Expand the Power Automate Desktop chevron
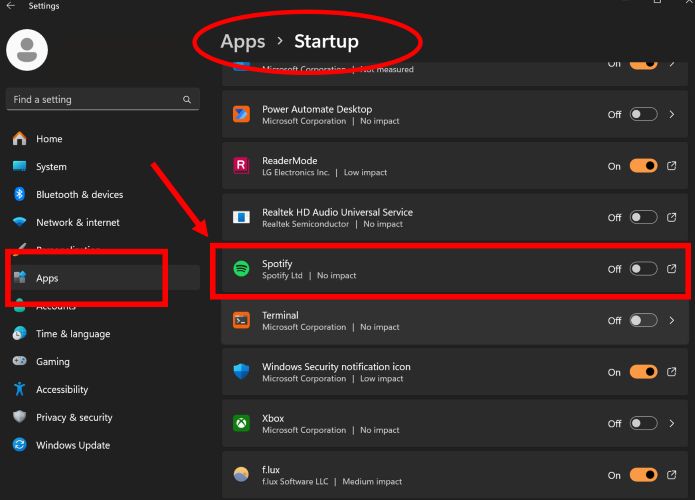Image resolution: width=695 pixels, height=500 pixels. [x=672, y=114]
